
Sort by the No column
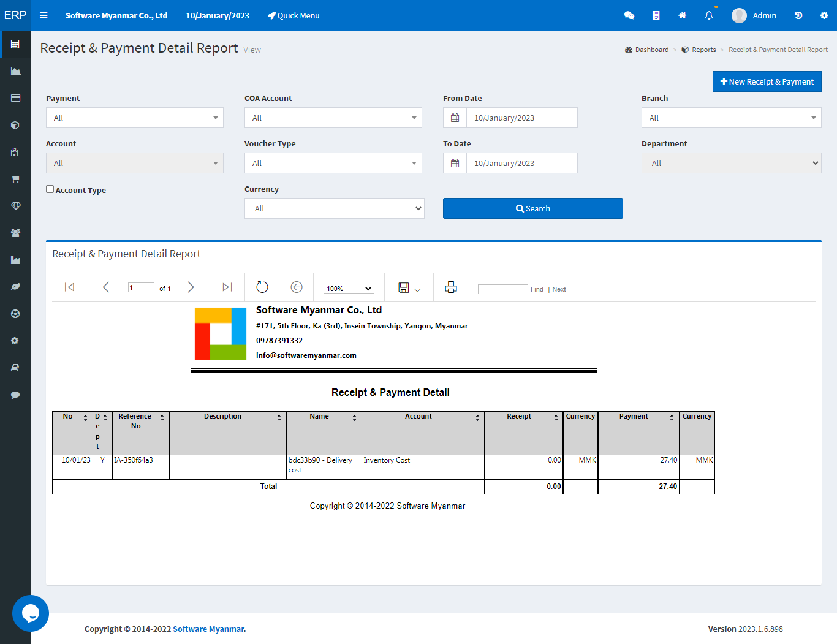click(x=85, y=417)
